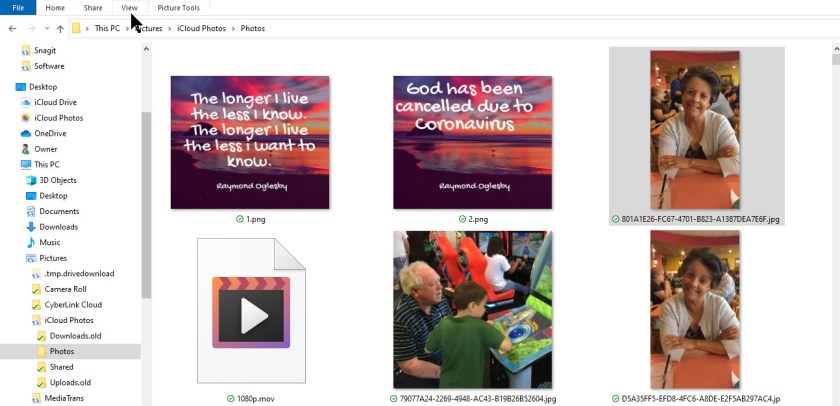Open the Recent locations dropdown arrow
The height and width of the screenshot is (406, 840).
45,28
